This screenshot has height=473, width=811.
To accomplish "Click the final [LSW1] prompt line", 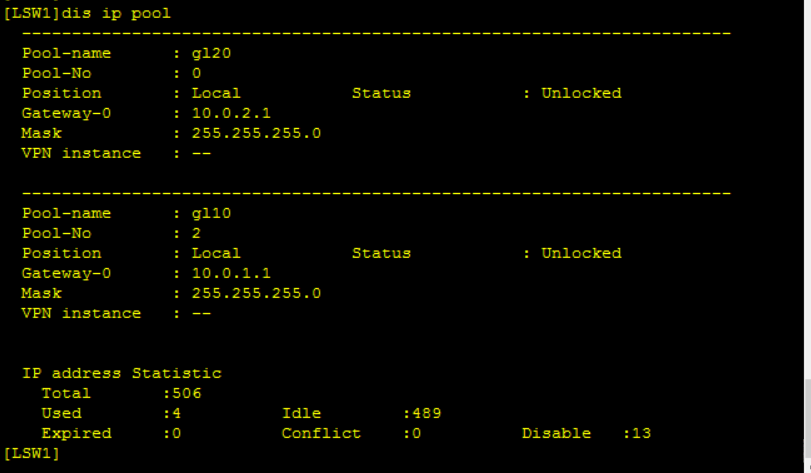I will pos(31,453).
